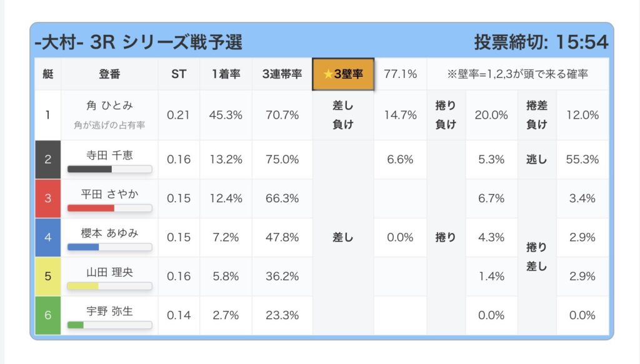Viewport: 640px width, 364px height.
Task: Click the 登番 column header
Action: pos(109,74)
